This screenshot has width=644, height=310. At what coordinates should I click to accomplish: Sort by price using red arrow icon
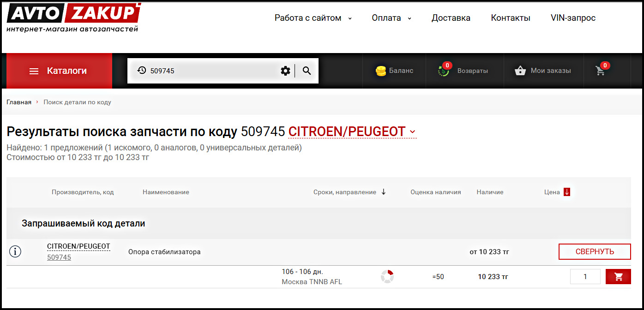click(x=567, y=192)
